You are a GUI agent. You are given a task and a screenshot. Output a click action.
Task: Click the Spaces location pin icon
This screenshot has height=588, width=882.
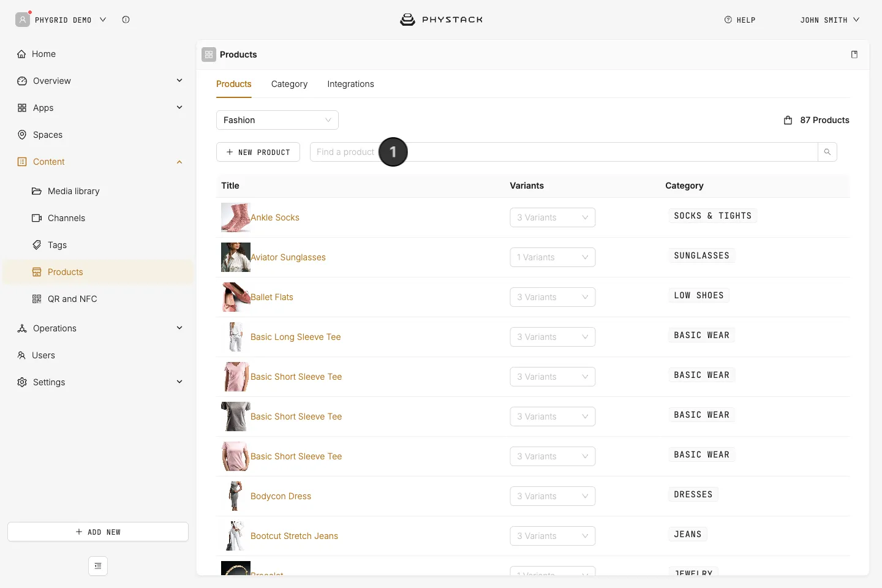click(22, 135)
